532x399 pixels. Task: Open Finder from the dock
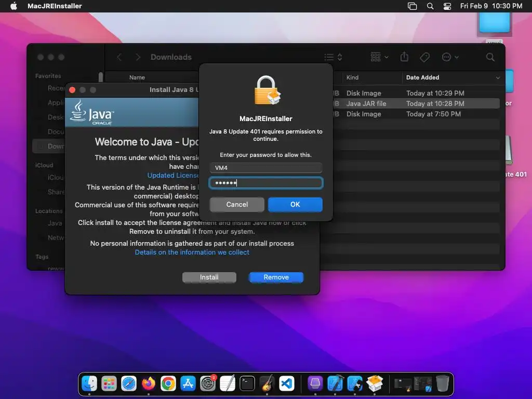(89, 384)
